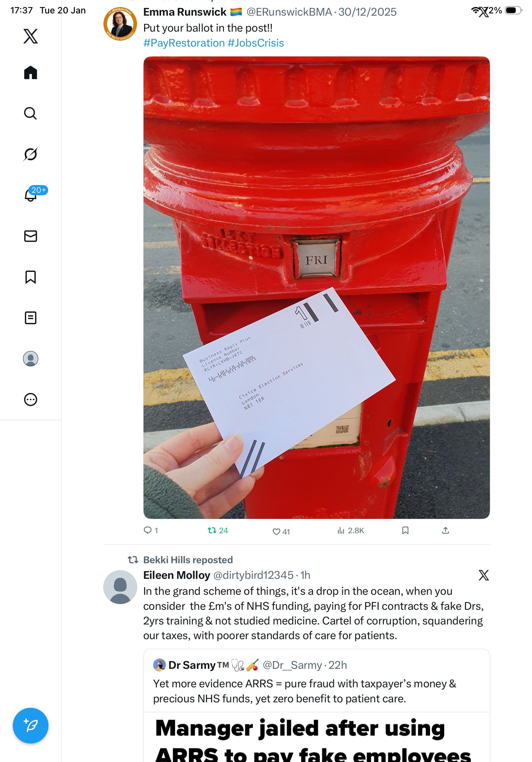Open share options for ballot post
Screen dimensions: 532x762
point(446,530)
